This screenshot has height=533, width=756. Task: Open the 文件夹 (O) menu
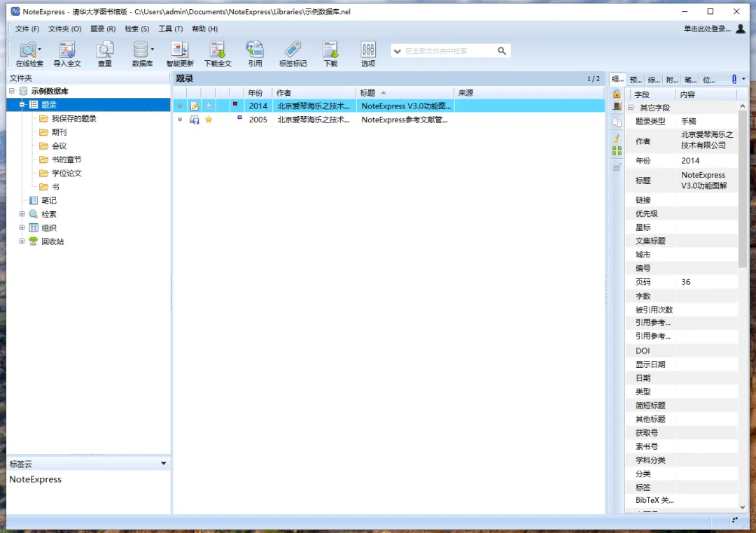click(64, 29)
